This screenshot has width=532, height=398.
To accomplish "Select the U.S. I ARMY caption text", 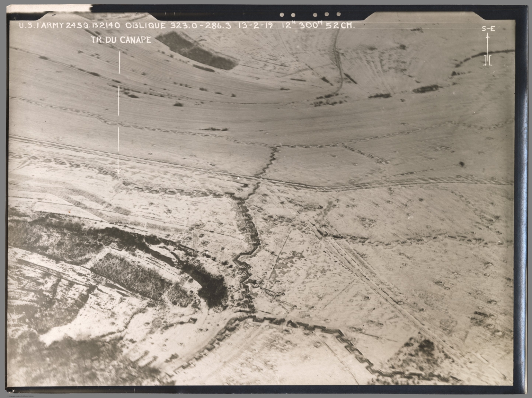I will pyautogui.click(x=42, y=25).
